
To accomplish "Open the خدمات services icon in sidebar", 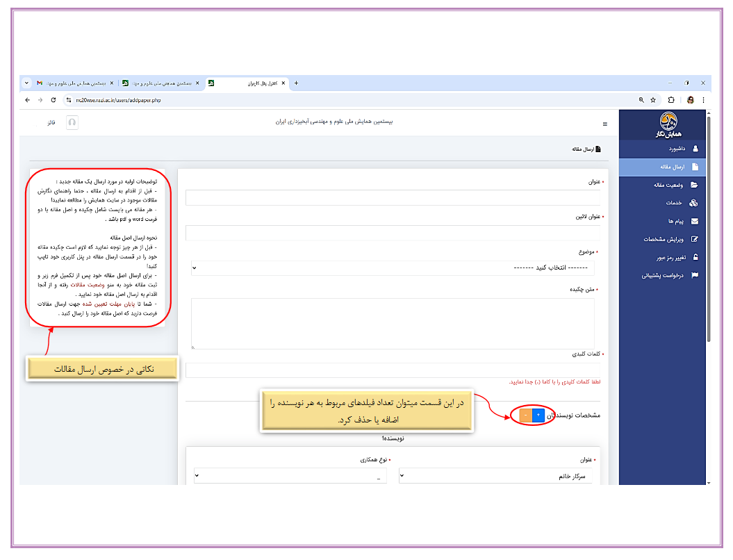I will pyautogui.click(x=694, y=203).
